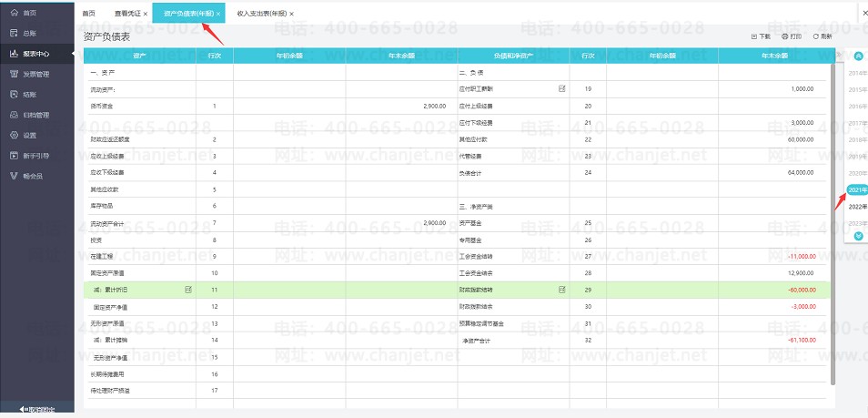Open 结账 from the sidebar
The image size is (868, 418).
point(28,94)
